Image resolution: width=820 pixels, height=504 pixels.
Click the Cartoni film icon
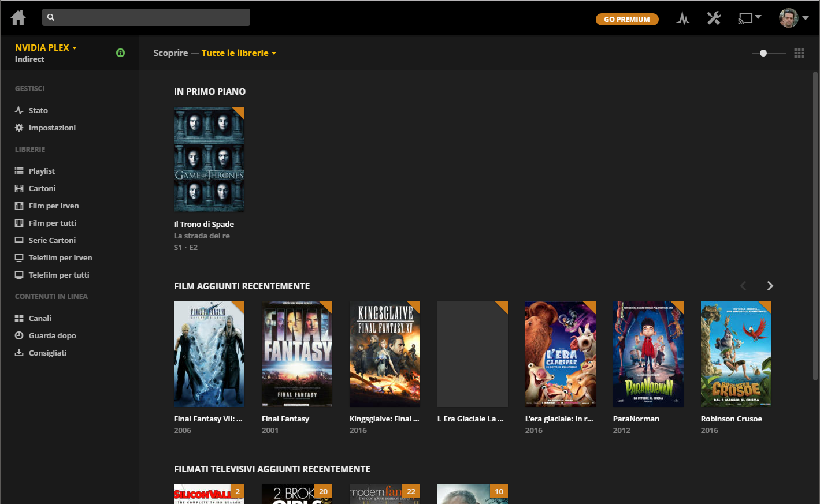tap(19, 188)
